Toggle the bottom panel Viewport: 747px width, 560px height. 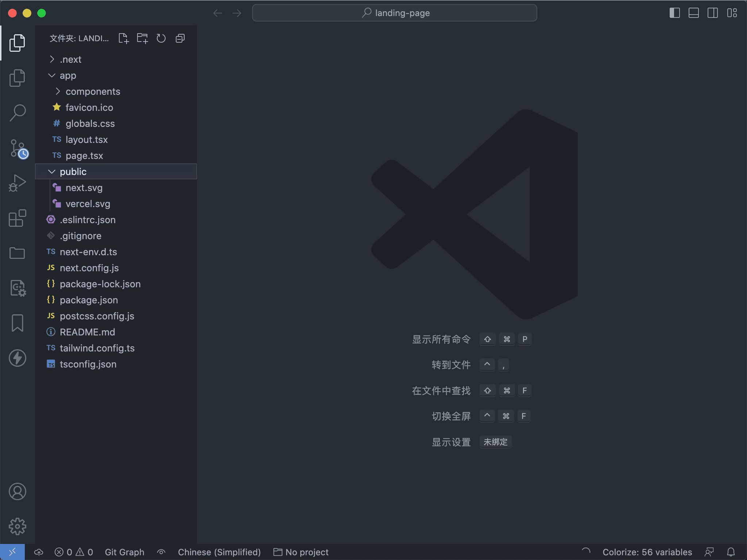pyautogui.click(x=694, y=13)
